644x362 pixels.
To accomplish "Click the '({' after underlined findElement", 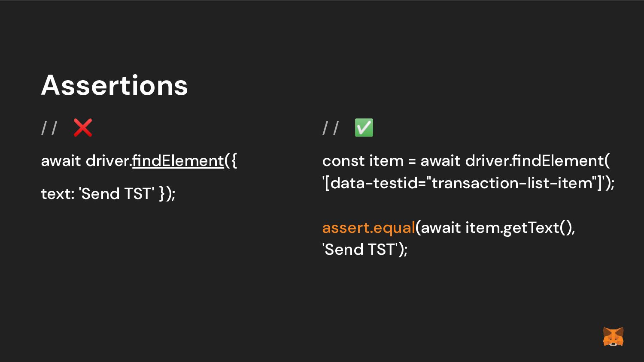I will [231, 161].
